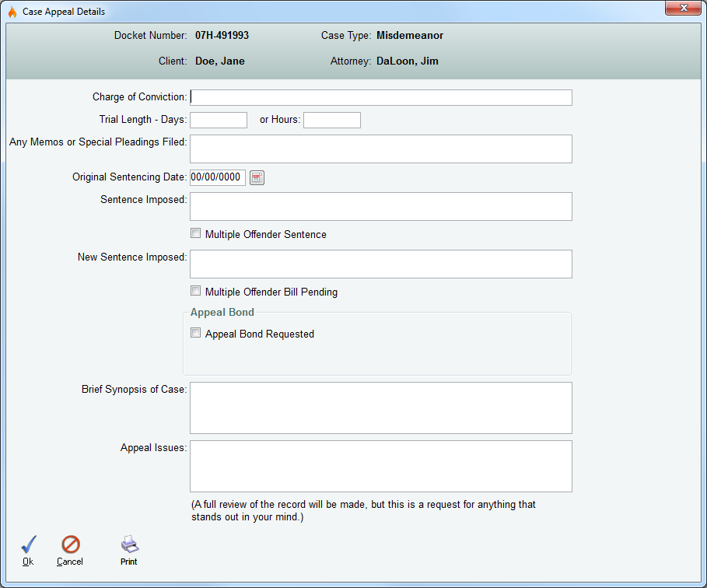Click the flame app icon in title bar
Screen dimensions: 707x588
click(x=12, y=12)
